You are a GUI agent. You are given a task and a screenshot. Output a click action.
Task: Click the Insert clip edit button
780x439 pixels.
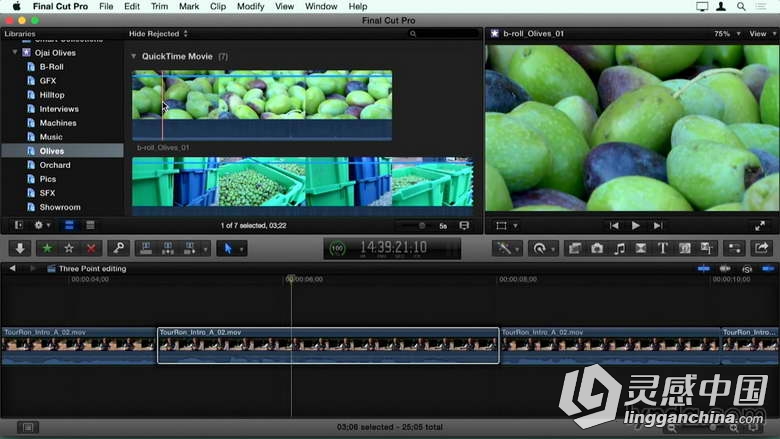(168, 248)
